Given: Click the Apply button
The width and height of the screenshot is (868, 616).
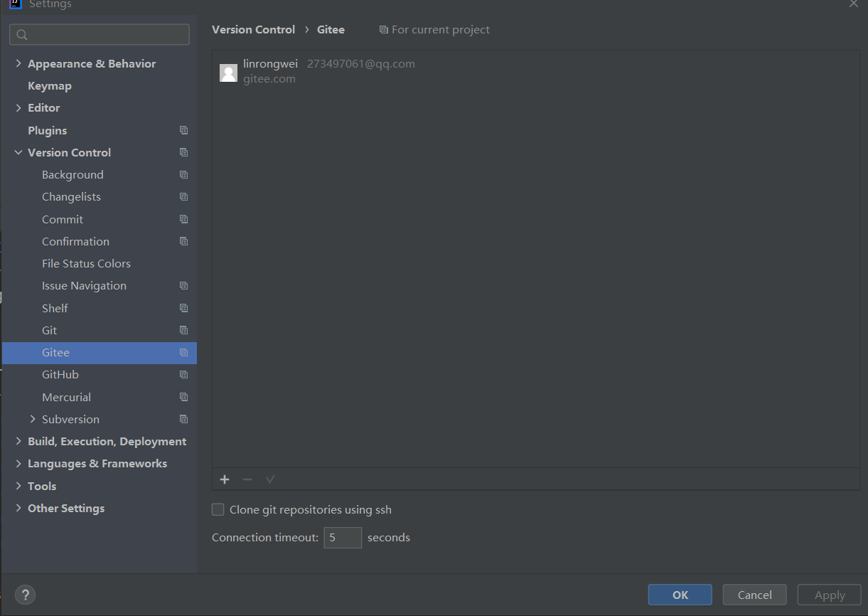Looking at the screenshot, I should click(x=830, y=595).
